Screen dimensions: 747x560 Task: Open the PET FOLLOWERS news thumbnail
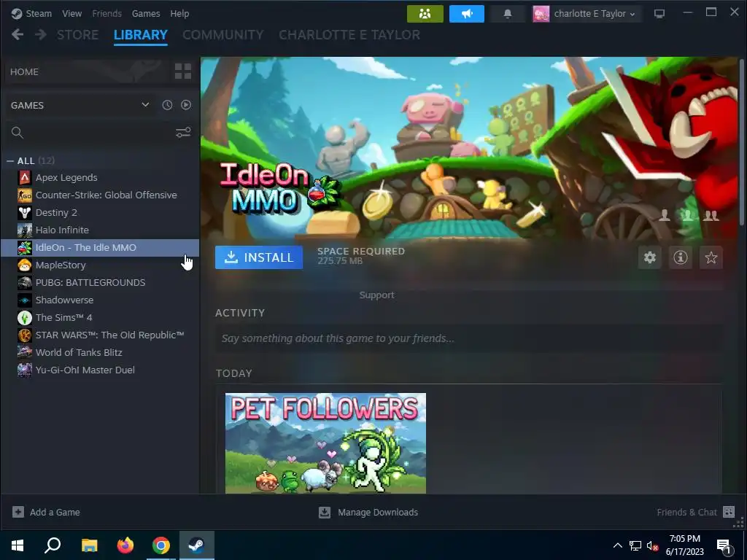(325, 443)
